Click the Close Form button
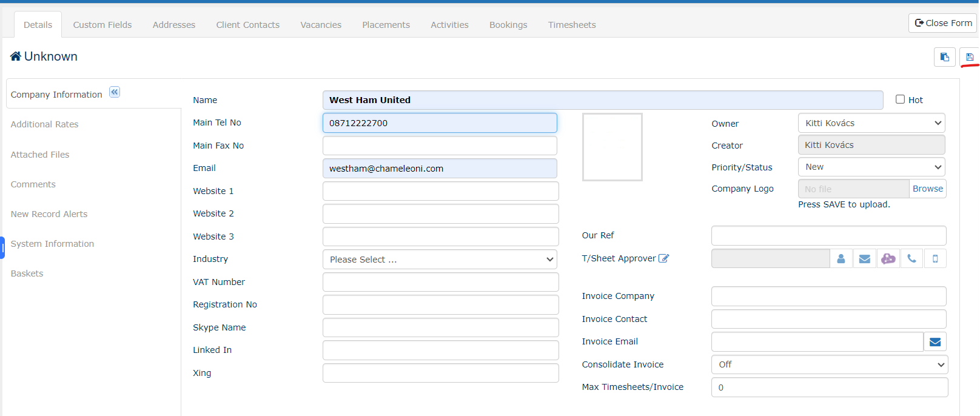Viewport: 980px width, 416px height. click(x=942, y=23)
